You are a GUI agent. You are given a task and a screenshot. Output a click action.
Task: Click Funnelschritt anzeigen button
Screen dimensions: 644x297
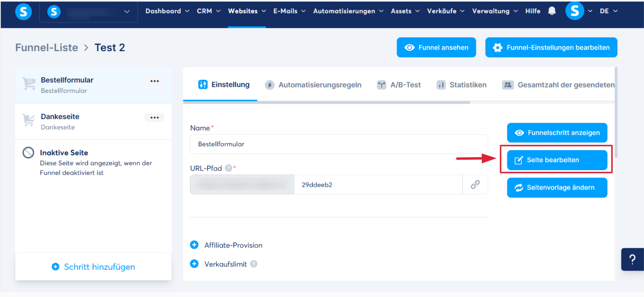click(557, 133)
